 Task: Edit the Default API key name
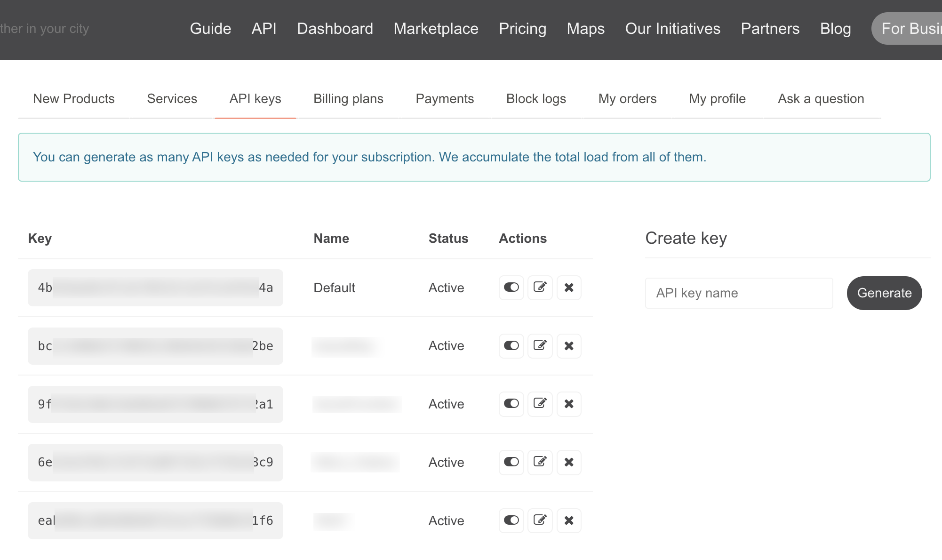click(540, 288)
